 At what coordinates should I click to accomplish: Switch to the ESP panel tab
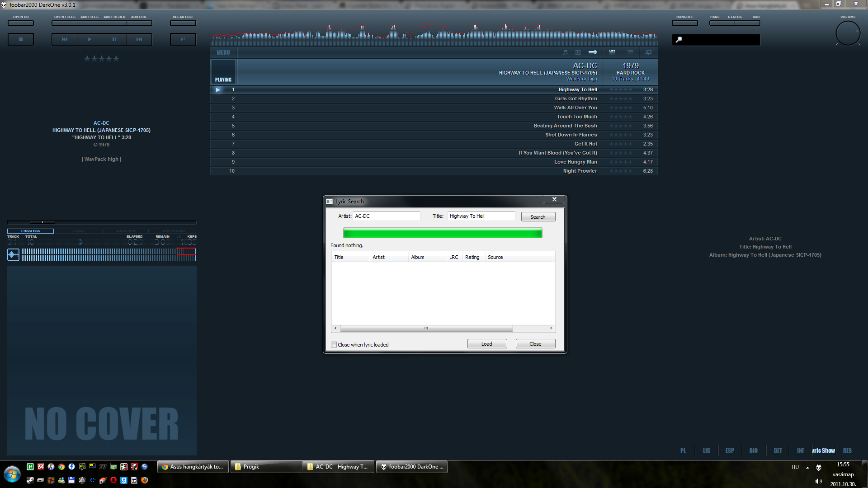730,450
